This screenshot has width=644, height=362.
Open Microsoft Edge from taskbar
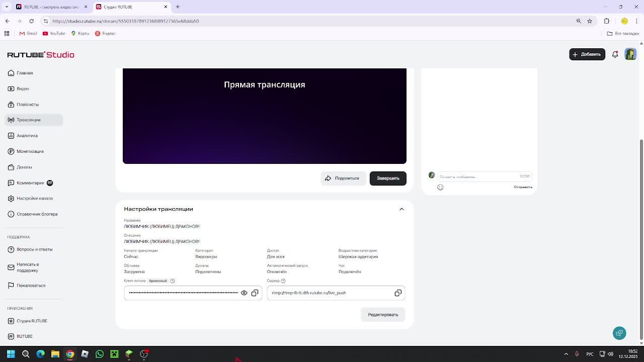tap(41, 354)
